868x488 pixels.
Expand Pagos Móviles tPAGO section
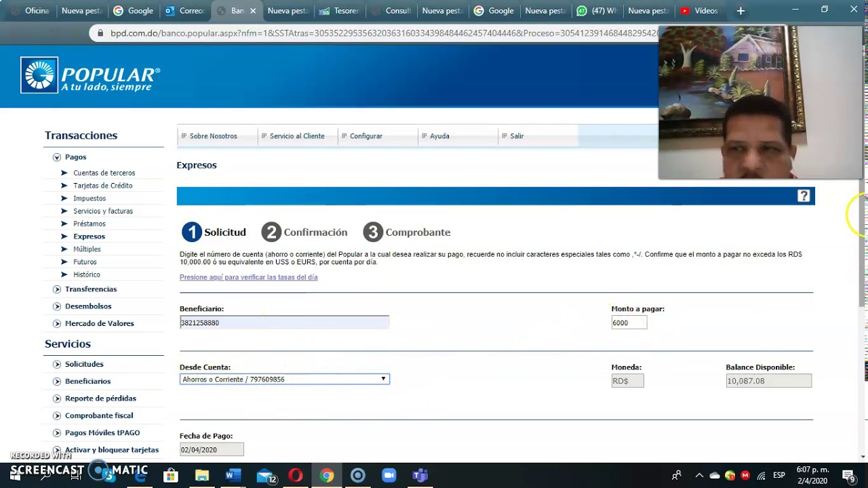(x=57, y=433)
